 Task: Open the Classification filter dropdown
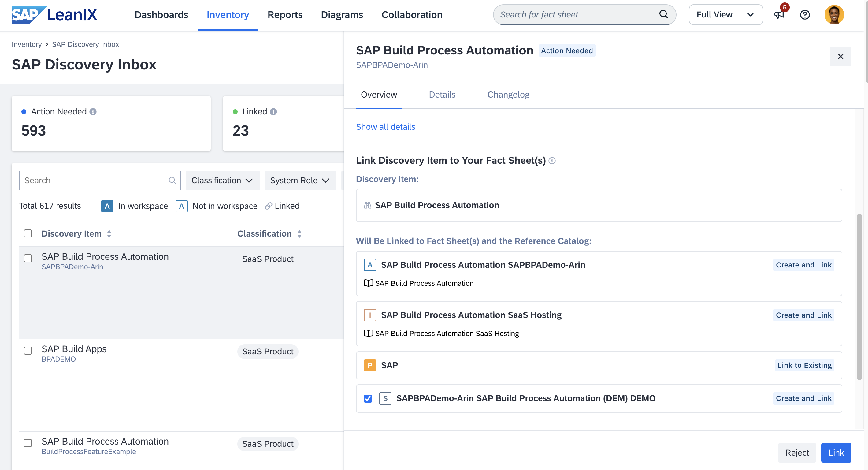[222, 180]
